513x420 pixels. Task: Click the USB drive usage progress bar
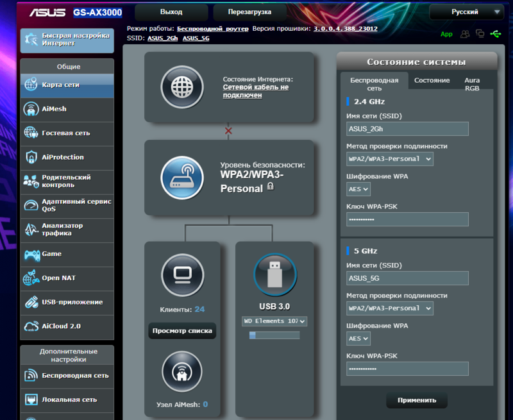(x=274, y=335)
